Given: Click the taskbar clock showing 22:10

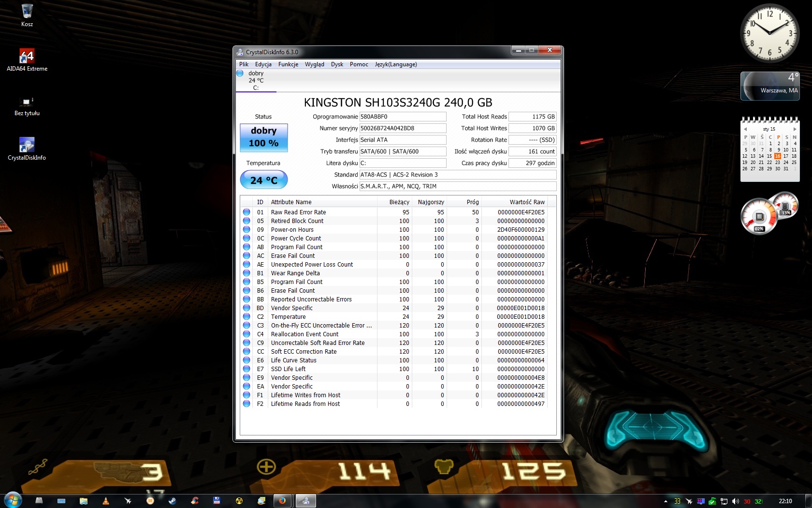Looking at the screenshot, I should click(x=785, y=501).
